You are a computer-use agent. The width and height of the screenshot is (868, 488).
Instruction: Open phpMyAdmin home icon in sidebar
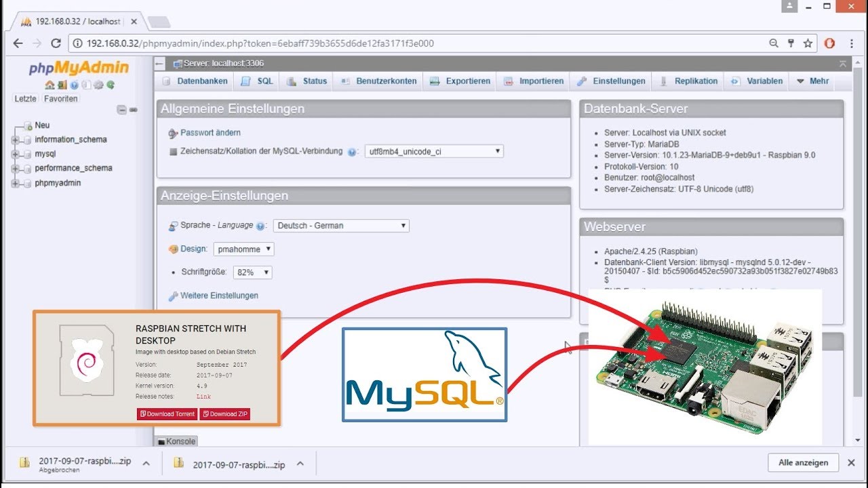(49, 85)
